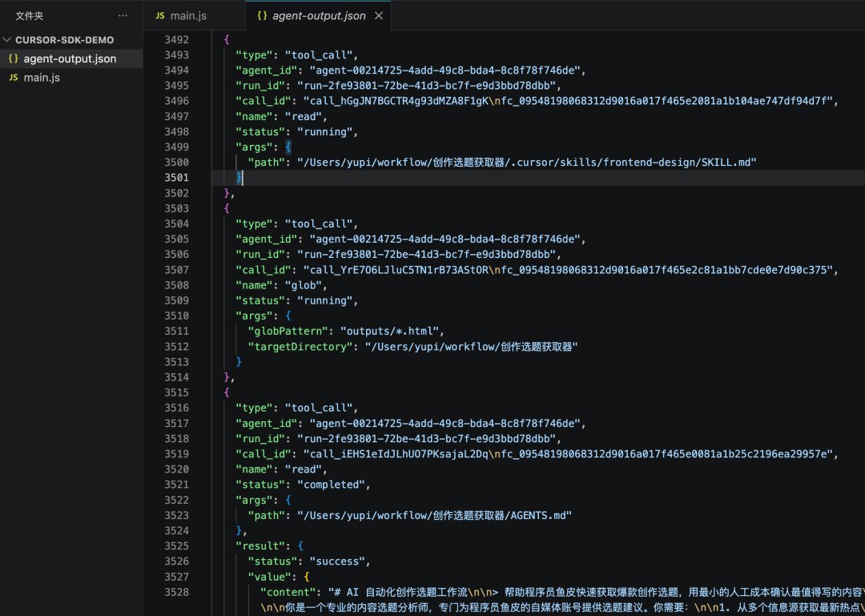Click the AGENTS.md path string on line 3523
Viewport: 865px width, 616px height.
pos(434,516)
